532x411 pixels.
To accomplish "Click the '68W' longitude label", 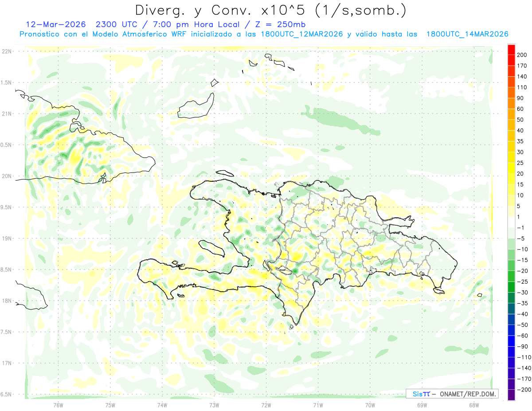I will [x=473, y=405].
